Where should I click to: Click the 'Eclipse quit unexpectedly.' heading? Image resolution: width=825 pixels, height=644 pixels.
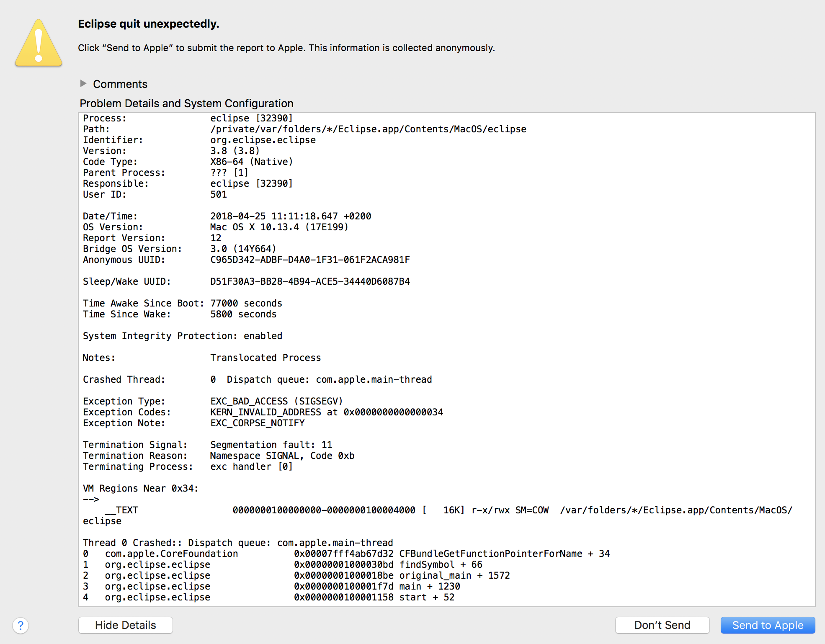148,24
